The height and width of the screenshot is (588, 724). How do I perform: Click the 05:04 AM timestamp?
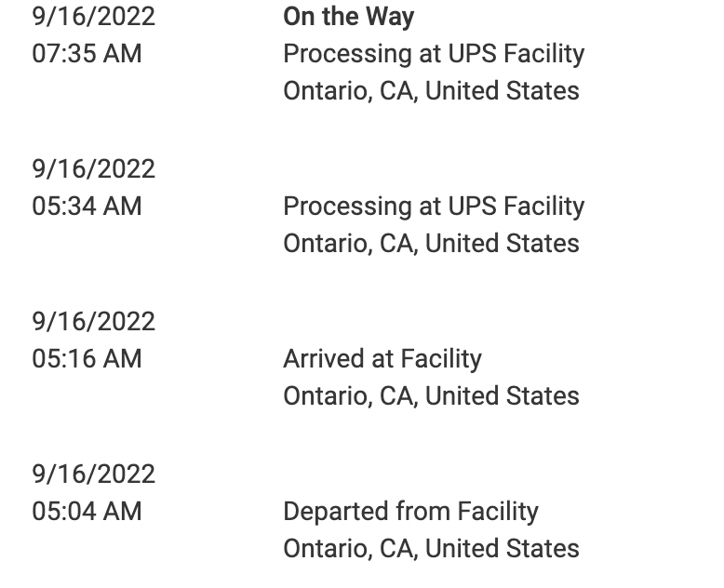[x=87, y=512]
